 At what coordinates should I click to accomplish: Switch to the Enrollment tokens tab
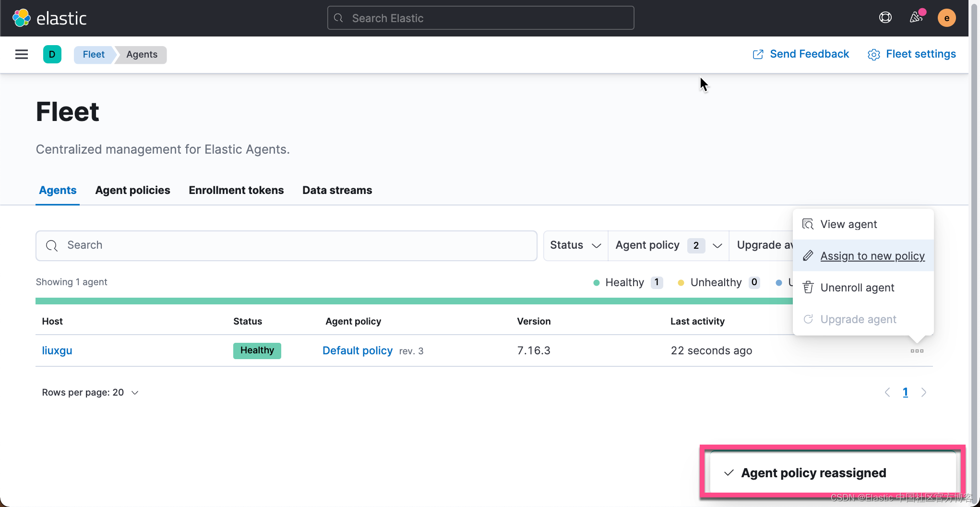click(236, 190)
